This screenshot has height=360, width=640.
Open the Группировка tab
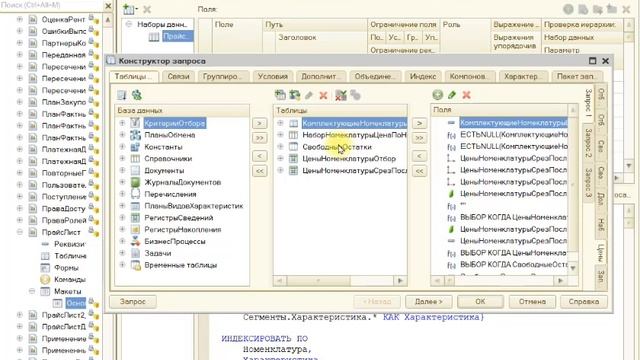(222, 76)
